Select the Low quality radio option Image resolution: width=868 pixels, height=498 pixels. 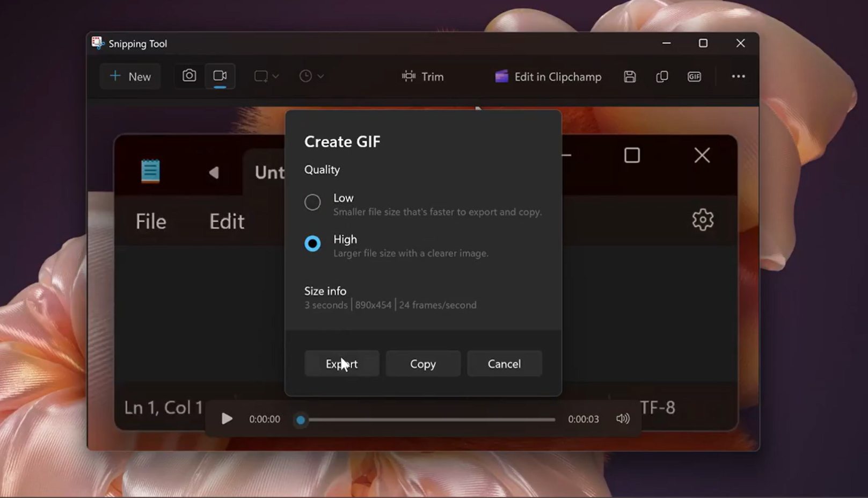(312, 203)
